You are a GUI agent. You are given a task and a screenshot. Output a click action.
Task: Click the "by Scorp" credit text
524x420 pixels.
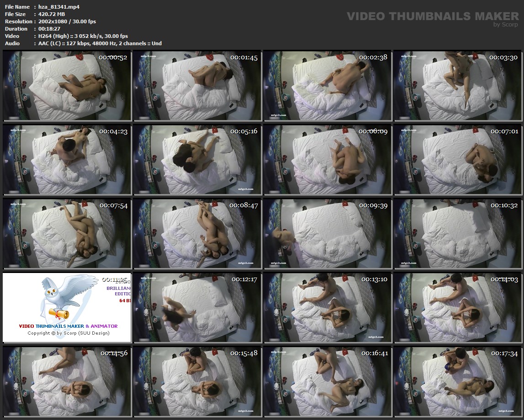pos(505,25)
